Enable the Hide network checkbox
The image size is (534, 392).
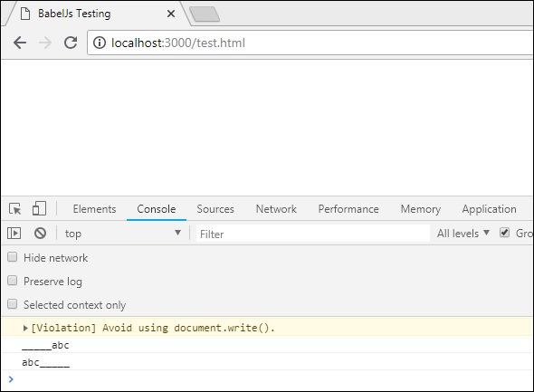(13, 257)
